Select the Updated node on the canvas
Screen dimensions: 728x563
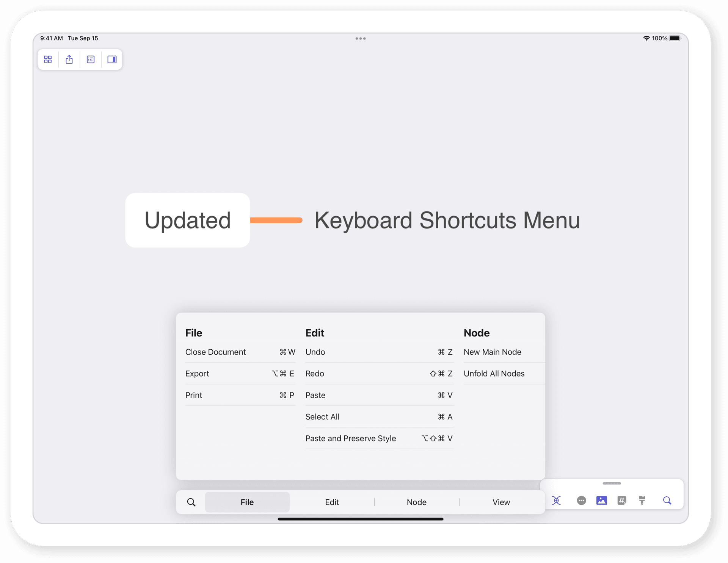point(187,220)
